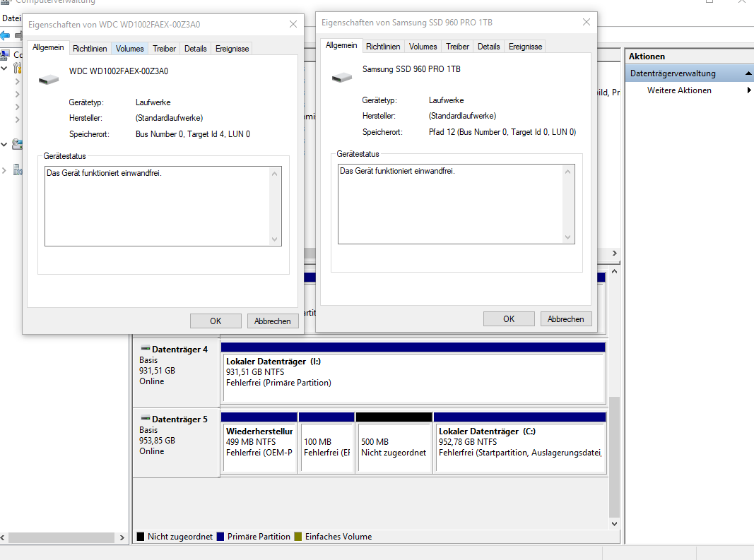Image resolution: width=754 pixels, height=560 pixels.
Task: Confirm with OK in the Samsung properties dialog
Action: [509, 319]
